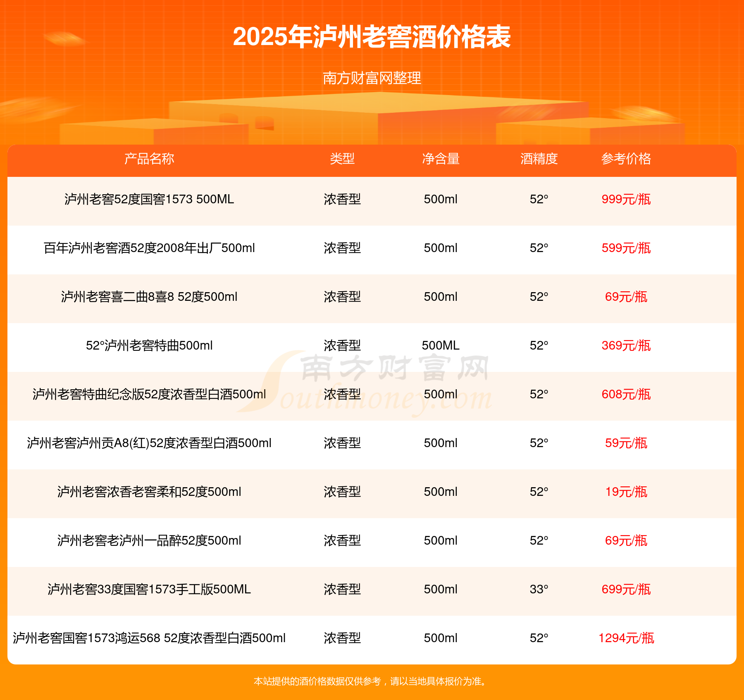Viewport: 744px width, 700px height.
Task: Click the 参考价格 column header
Action: pos(626,159)
